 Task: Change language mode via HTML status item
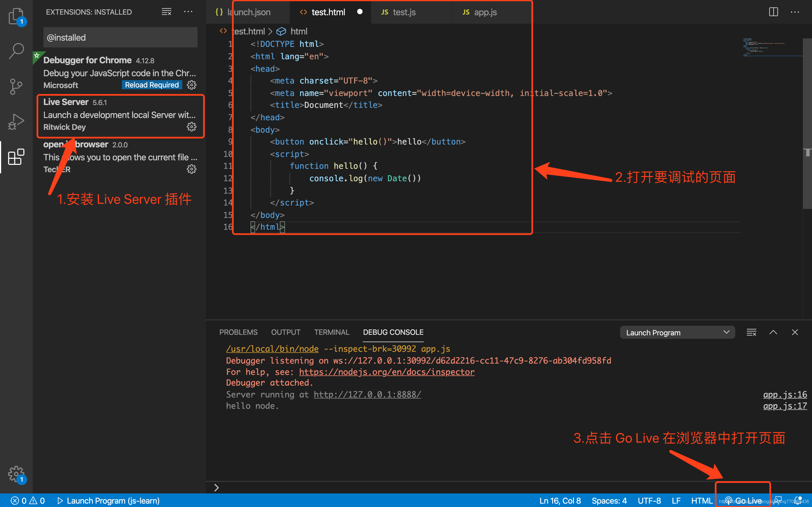[x=702, y=501]
